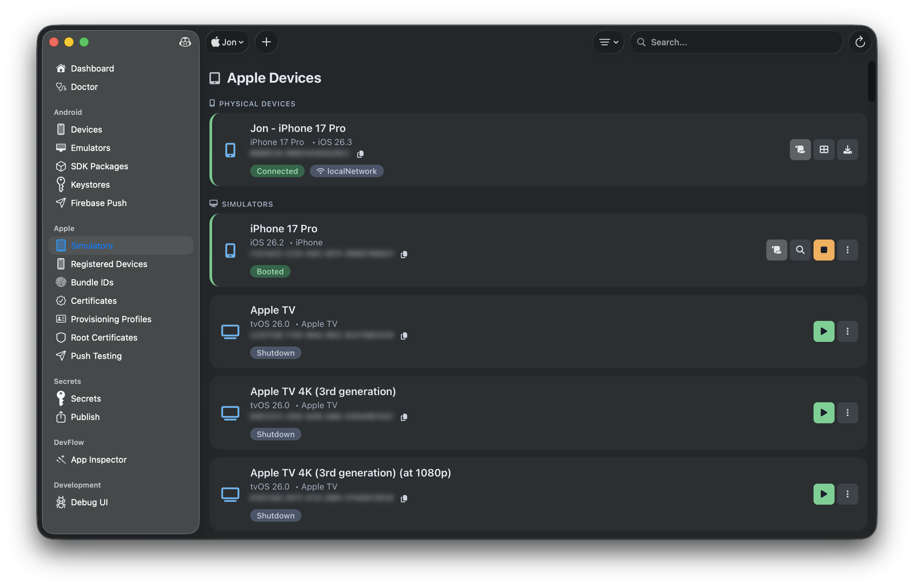Refresh the Apple Devices list
The image size is (914, 588).
(x=860, y=42)
